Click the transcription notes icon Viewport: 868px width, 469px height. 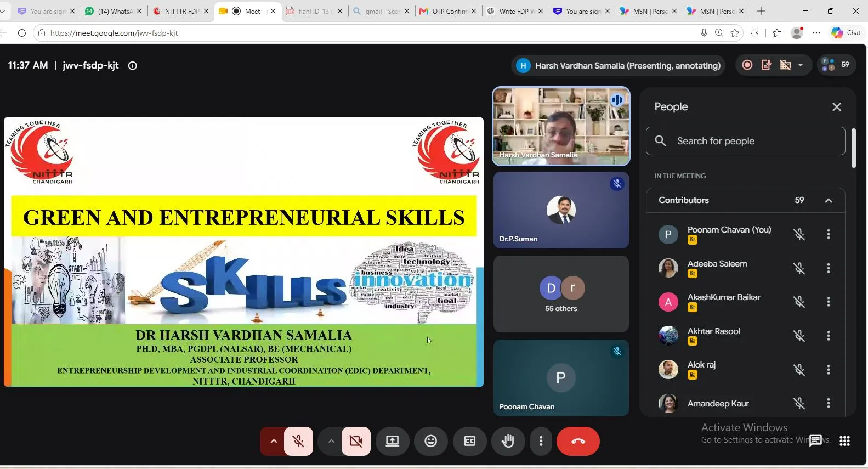click(x=766, y=65)
